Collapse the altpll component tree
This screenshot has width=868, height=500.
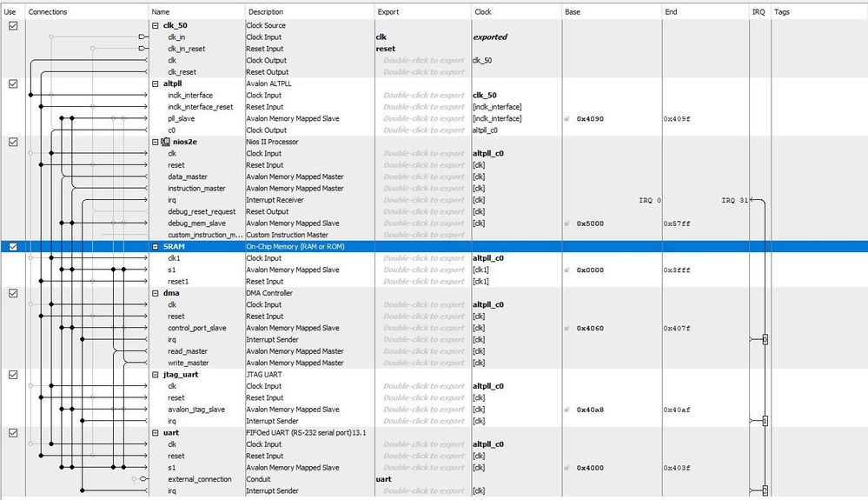coord(156,83)
